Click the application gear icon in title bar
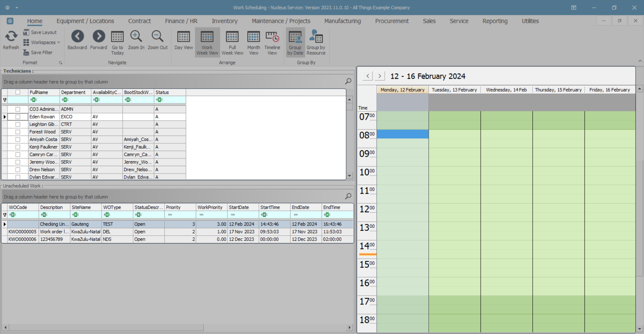This screenshot has height=334, width=644. pos(7,7)
